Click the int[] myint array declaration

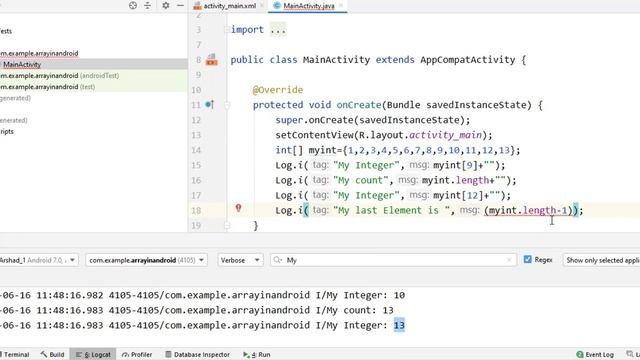(398, 150)
